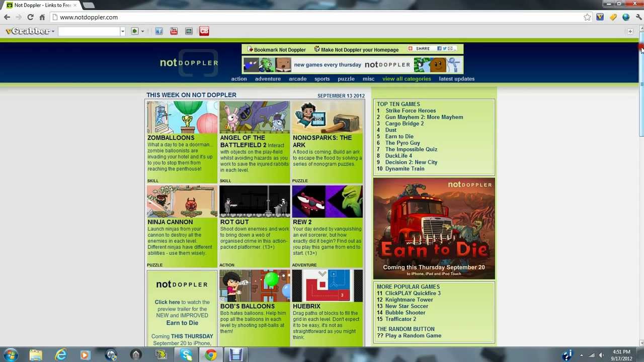Click the vGrabber green go button
Screen dimensions: 644x362
[134, 31]
